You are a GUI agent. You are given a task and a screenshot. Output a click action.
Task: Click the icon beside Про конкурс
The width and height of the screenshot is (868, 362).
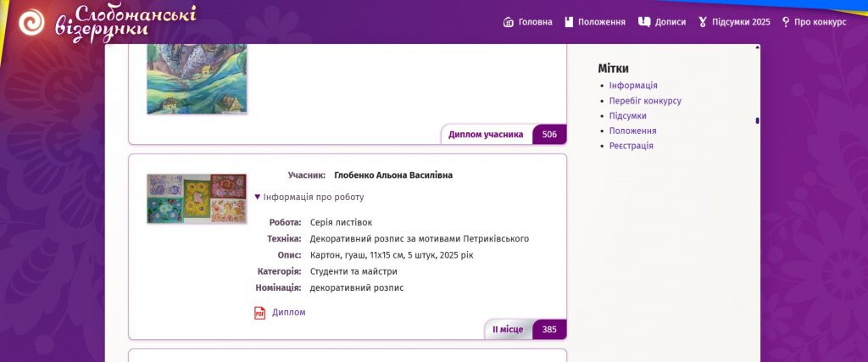click(x=786, y=22)
